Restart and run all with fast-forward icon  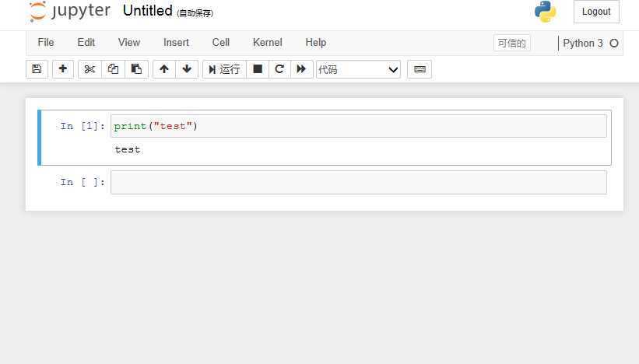301,69
